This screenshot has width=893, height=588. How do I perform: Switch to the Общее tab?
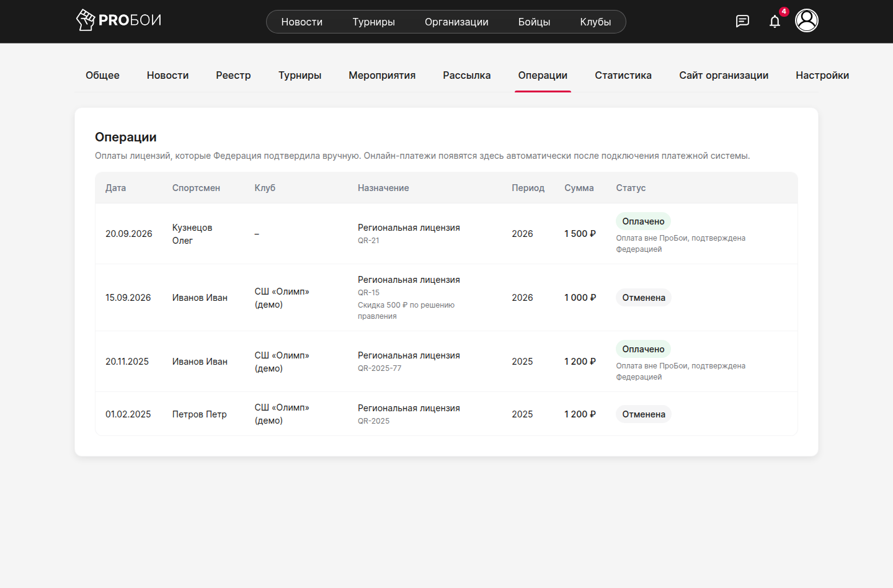(102, 75)
